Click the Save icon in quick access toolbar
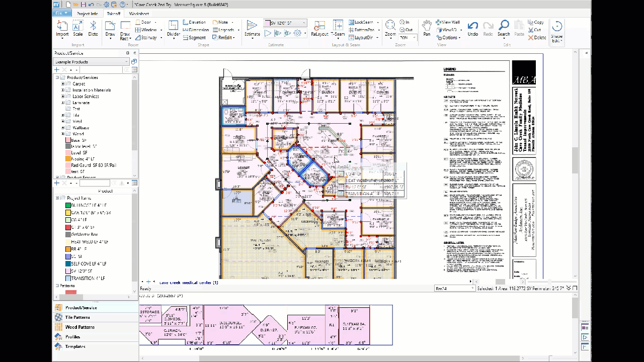 tap(84, 5)
